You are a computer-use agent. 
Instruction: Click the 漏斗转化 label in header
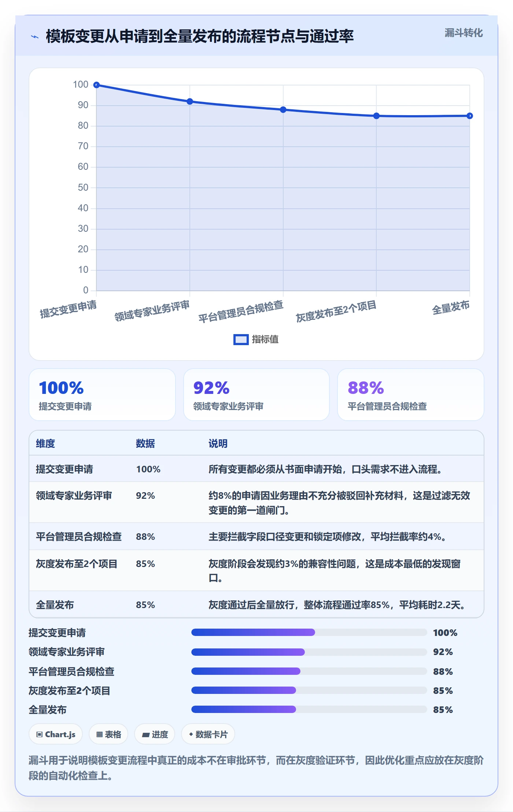(464, 33)
